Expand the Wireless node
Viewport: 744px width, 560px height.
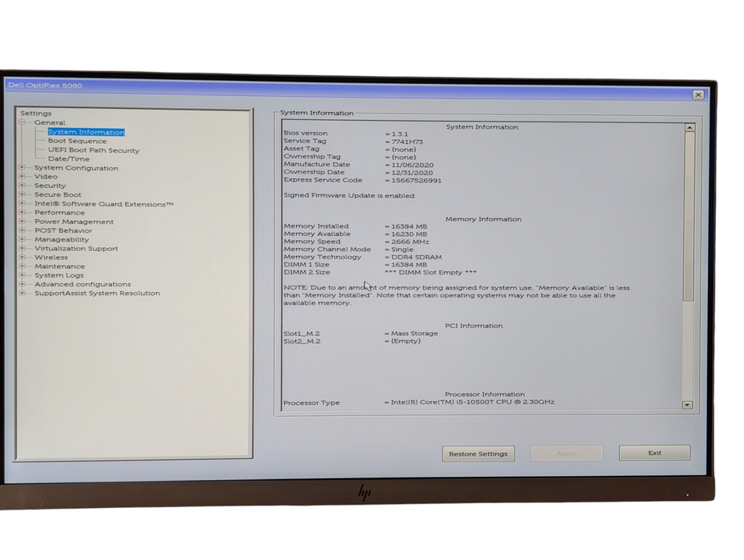[x=22, y=257]
